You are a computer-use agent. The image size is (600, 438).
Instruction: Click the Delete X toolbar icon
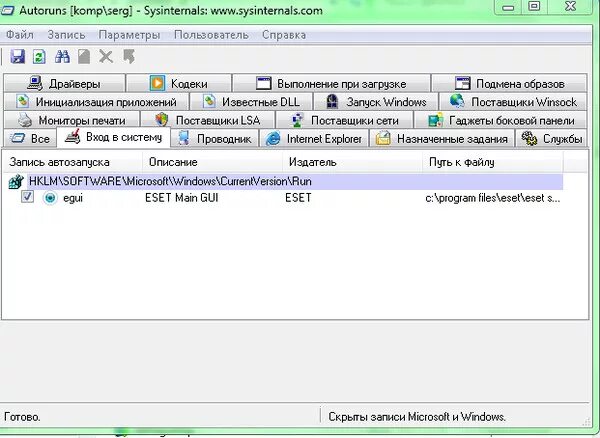coord(106,57)
